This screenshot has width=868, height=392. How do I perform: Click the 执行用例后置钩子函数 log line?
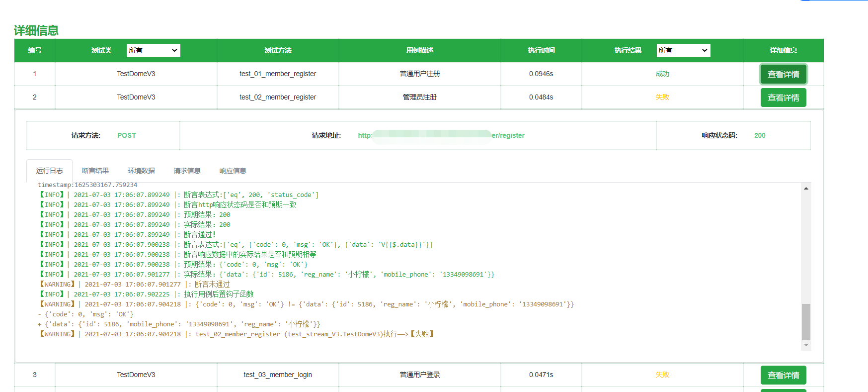[x=146, y=294]
